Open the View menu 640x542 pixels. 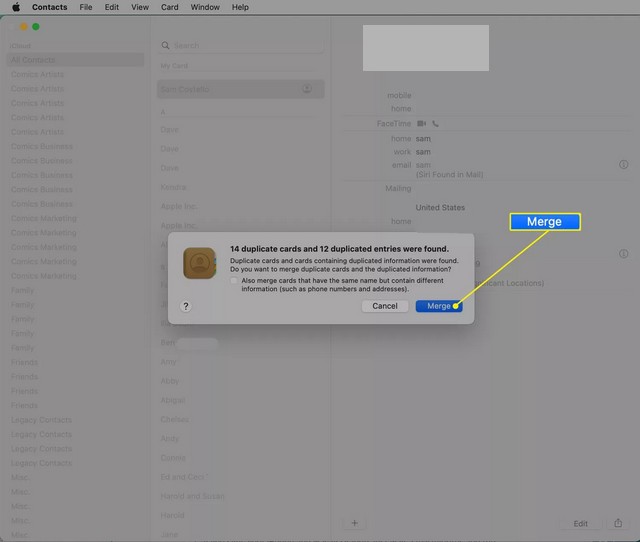tap(140, 7)
